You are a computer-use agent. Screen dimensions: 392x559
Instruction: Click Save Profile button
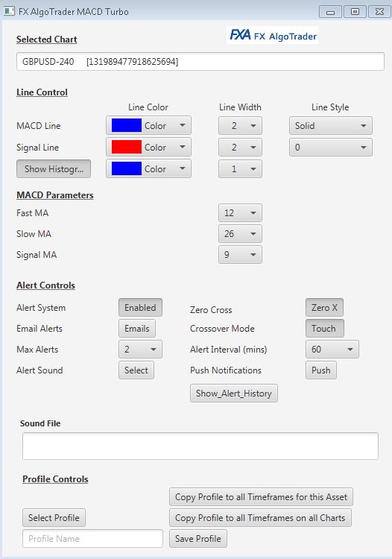[x=198, y=538]
